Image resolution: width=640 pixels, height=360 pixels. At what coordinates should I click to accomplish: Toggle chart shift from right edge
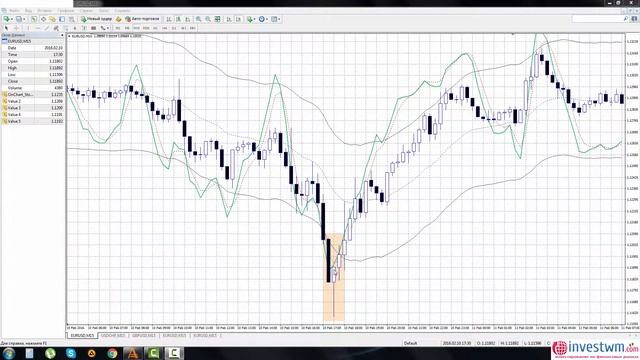point(239,19)
